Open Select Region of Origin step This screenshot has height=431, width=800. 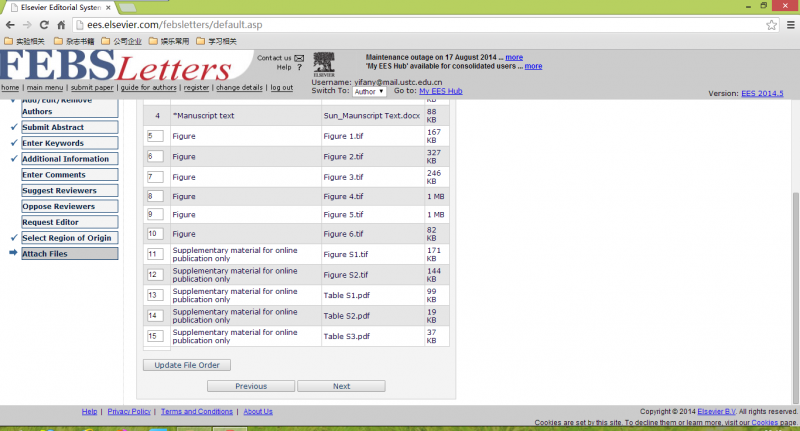pyautogui.click(x=70, y=238)
